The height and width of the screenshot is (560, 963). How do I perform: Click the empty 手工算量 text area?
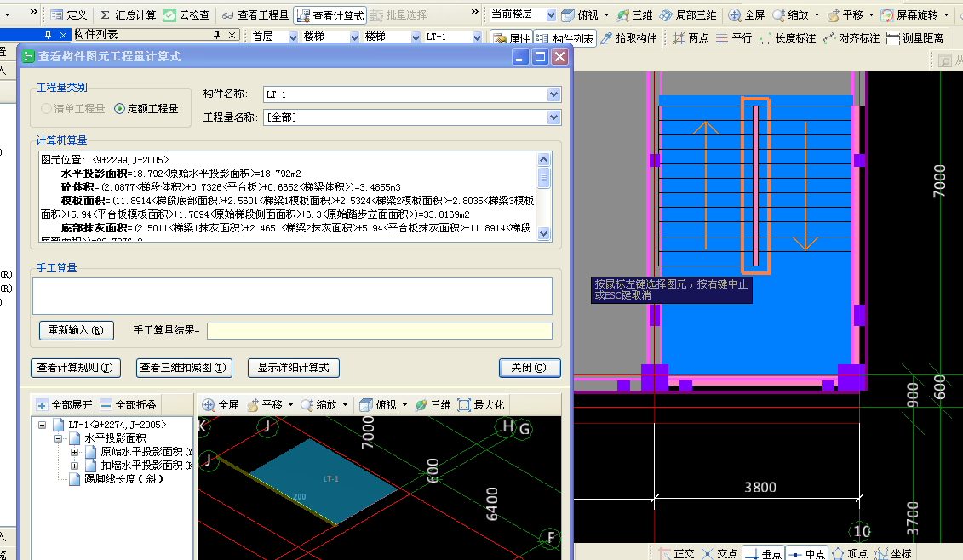coord(292,296)
